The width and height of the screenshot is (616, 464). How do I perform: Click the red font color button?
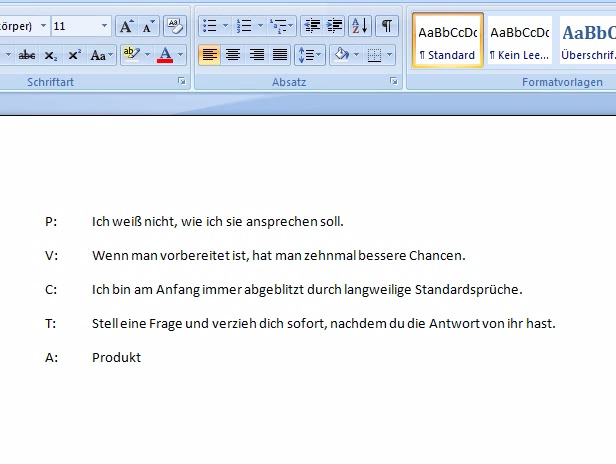[x=166, y=55]
